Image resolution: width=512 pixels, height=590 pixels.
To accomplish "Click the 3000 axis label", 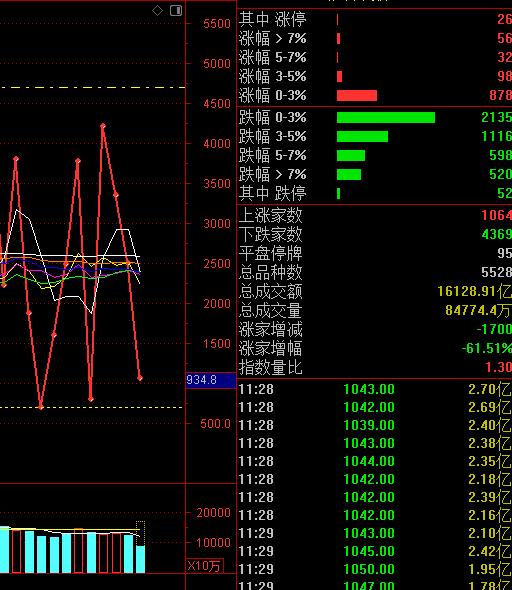I will (217, 224).
